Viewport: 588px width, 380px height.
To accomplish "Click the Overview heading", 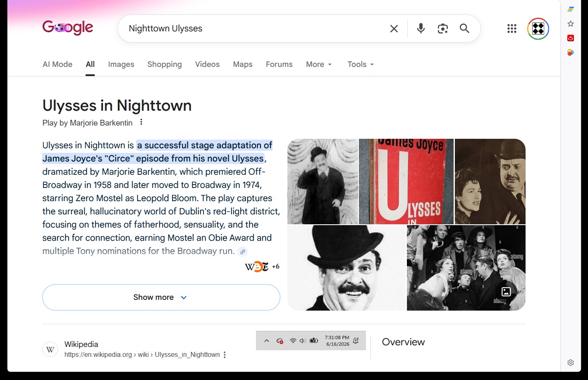I will [403, 342].
